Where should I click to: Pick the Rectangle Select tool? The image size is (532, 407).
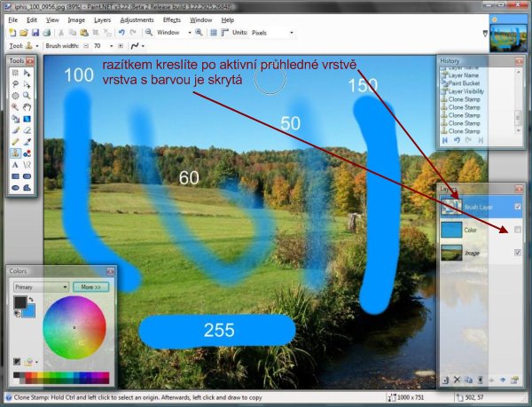[15, 72]
